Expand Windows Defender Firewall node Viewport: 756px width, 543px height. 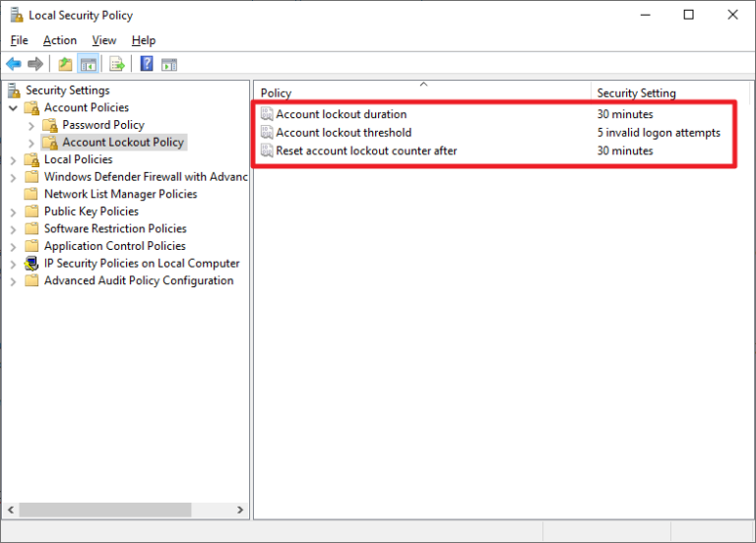[x=13, y=178]
